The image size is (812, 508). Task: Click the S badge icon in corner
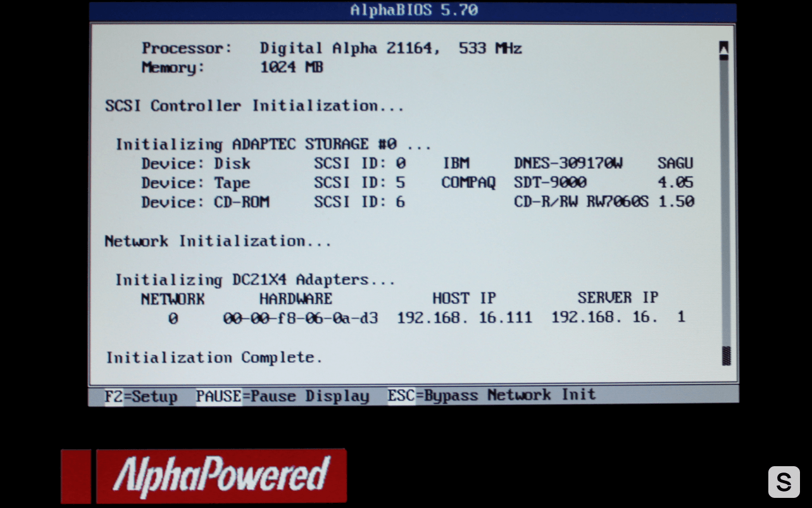coord(784,482)
